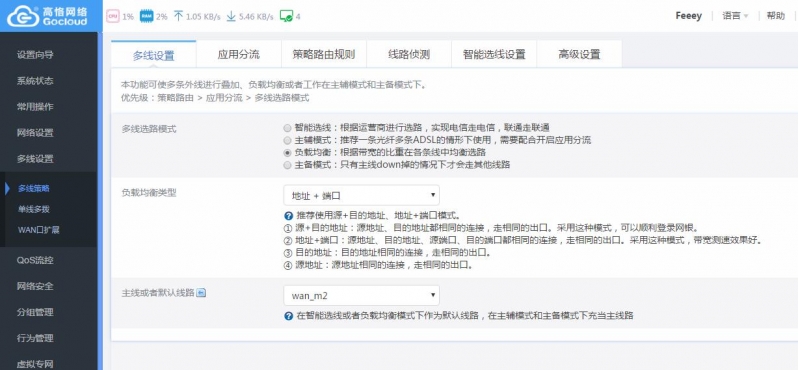Click the small icon next to 主线或者默认线路
This screenshot has height=370, width=798.
[201, 293]
